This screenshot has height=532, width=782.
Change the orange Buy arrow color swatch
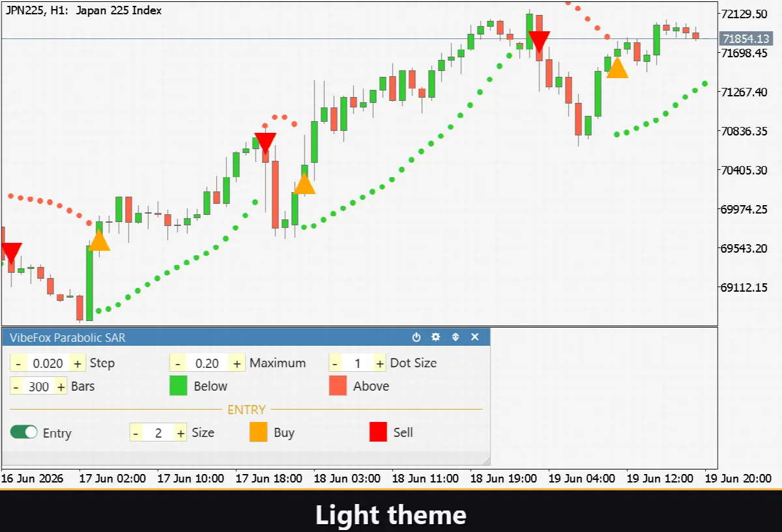click(259, 432)
